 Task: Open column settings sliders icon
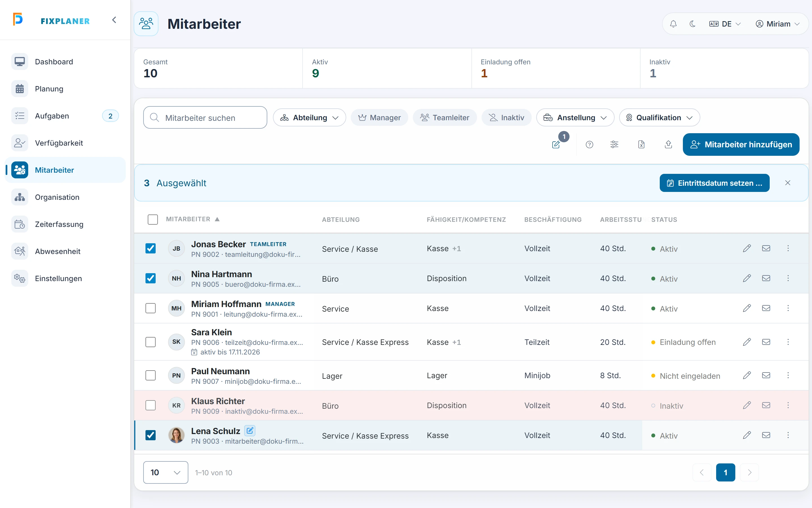(614, 144)
